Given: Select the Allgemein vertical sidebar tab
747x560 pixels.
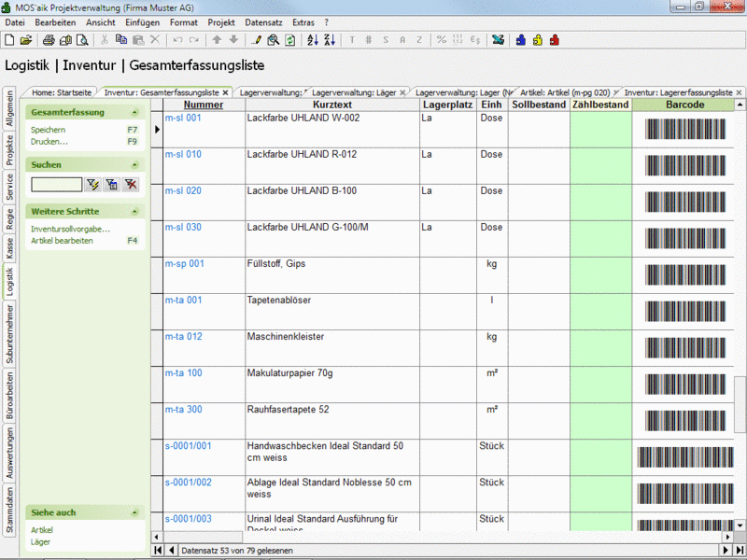Looking at the screenshot, I should point(9,109).
